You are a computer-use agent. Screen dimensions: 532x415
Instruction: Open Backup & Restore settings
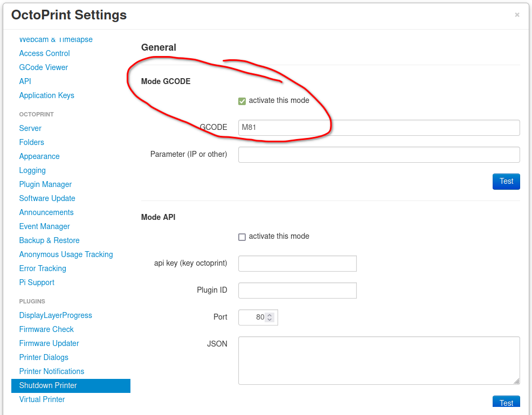point(49,240)
